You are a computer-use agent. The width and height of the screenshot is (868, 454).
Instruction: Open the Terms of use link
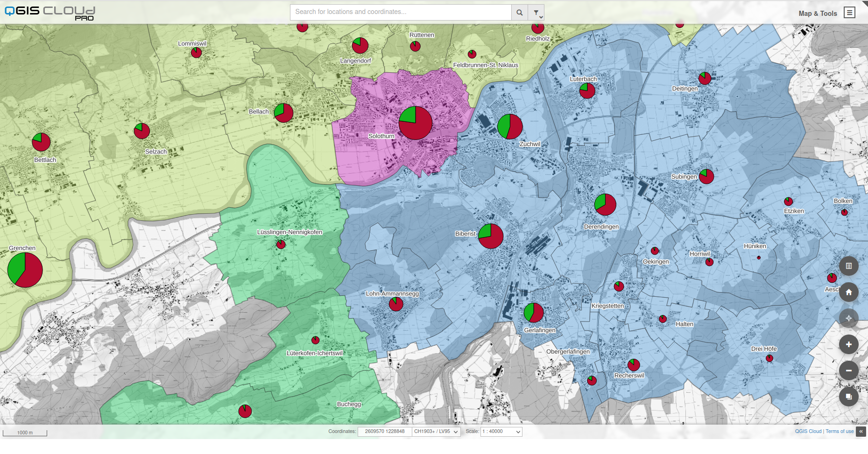click(840, 432)
